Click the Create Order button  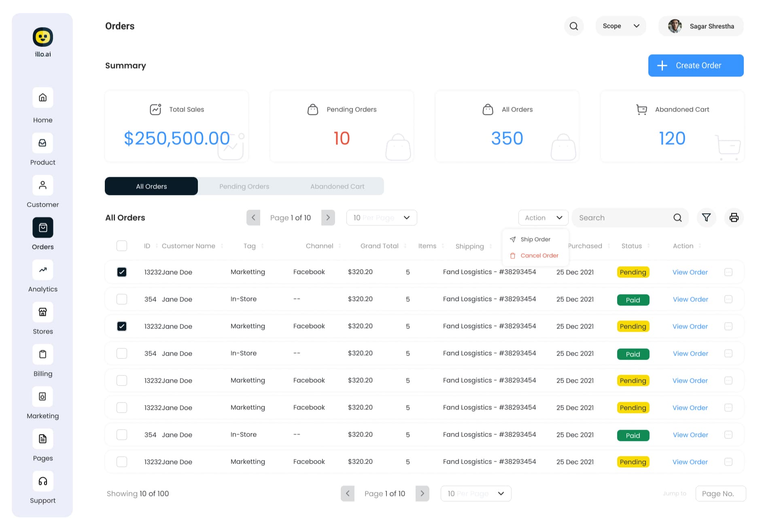[x=696, y=66]
